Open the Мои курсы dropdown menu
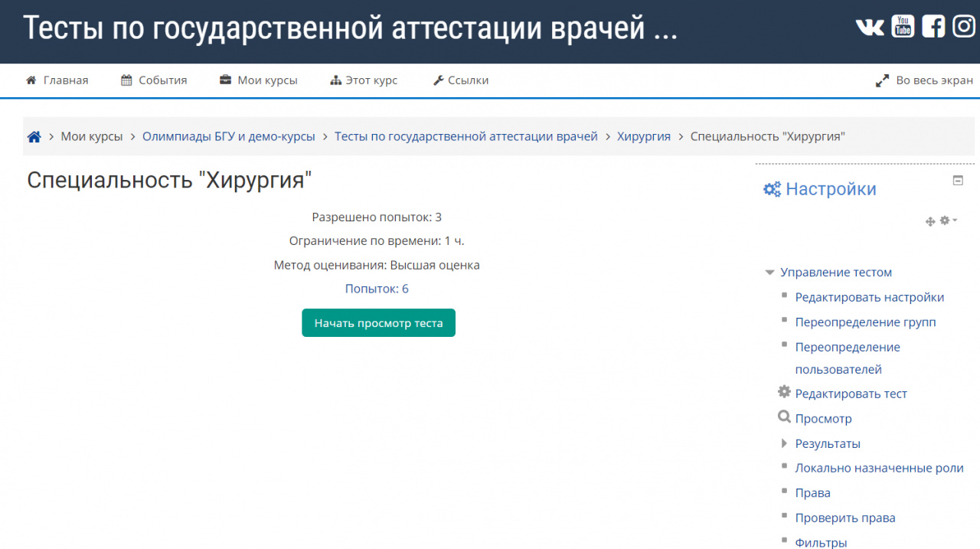980x549 pixels. (259, 80)
